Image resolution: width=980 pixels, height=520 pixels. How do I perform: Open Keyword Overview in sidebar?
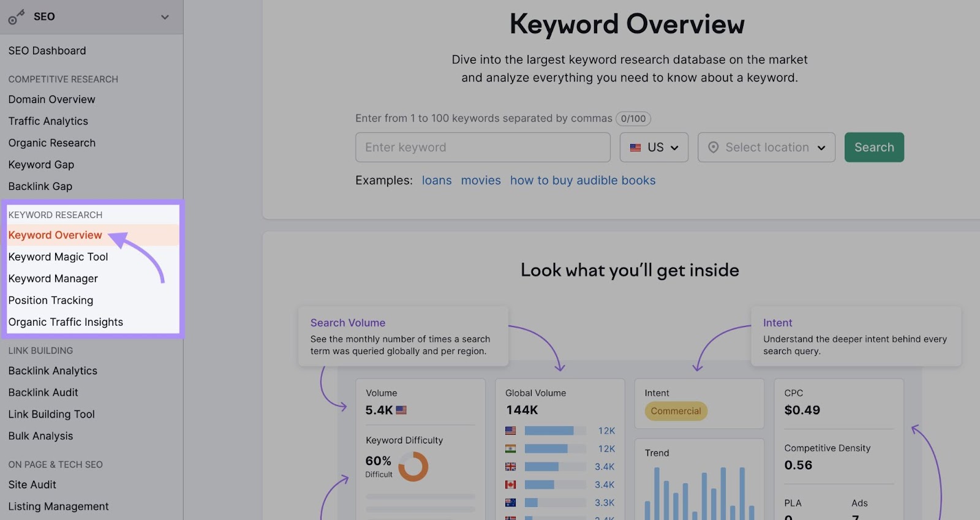pos(55,235)
